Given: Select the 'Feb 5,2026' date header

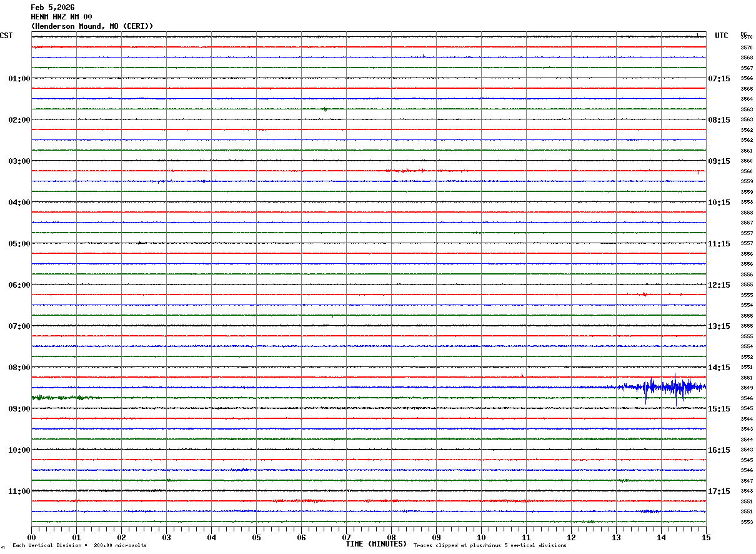Looking at the screenshot, I should (52, 8).
